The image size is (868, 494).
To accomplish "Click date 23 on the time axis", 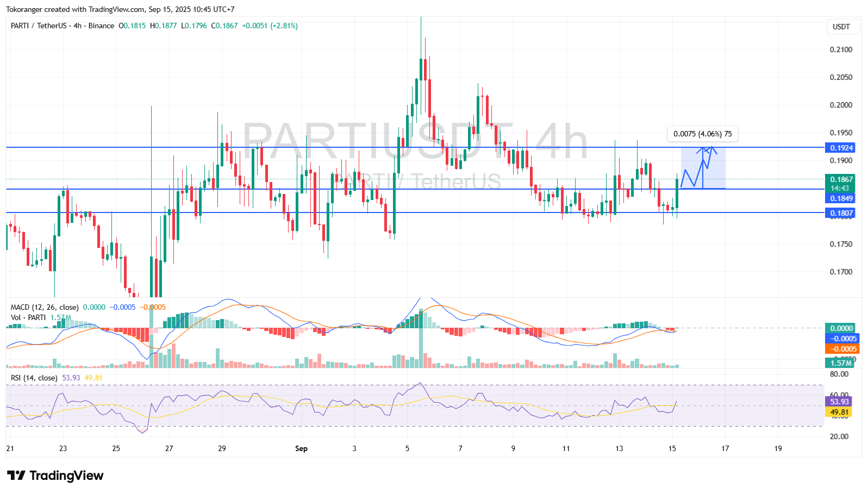I will click(63, 448).
